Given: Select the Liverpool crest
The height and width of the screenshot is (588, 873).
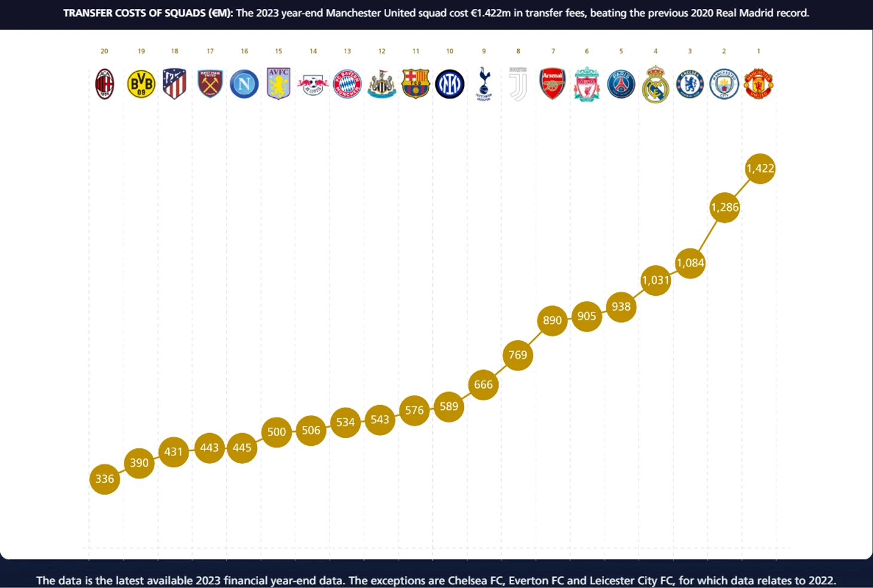Looking at the screenshot, I should tap(587, 84).
